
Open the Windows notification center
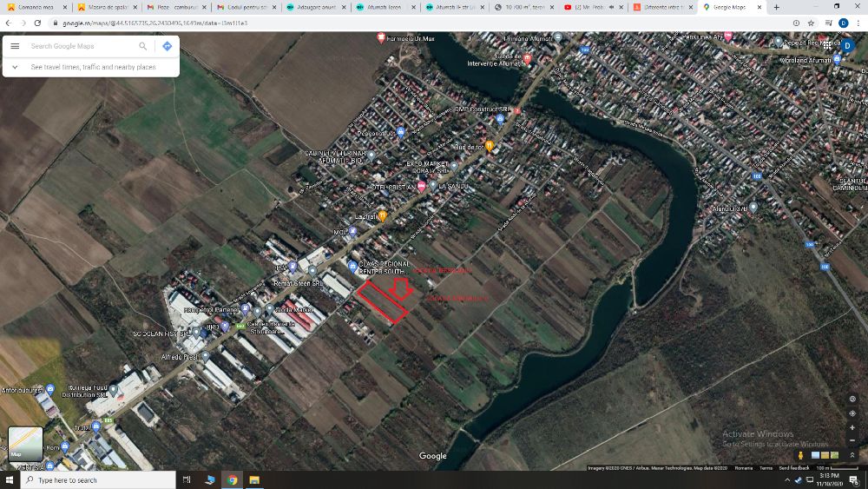[854, 480]
